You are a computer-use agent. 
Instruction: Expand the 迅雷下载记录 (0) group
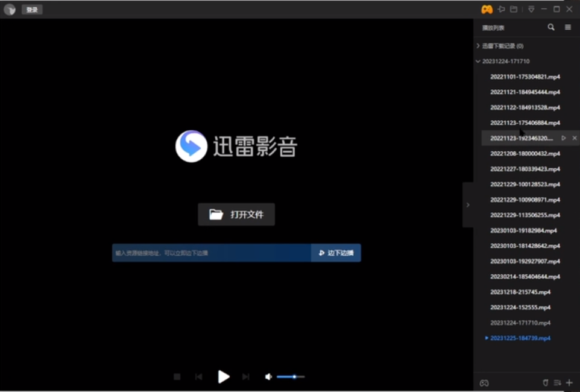click(478, 46)
